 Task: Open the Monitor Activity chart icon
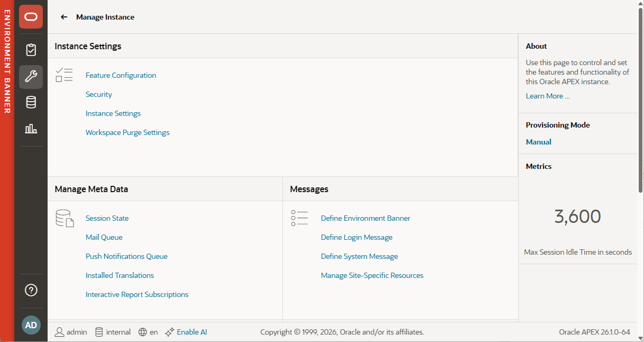click(31, 129)
